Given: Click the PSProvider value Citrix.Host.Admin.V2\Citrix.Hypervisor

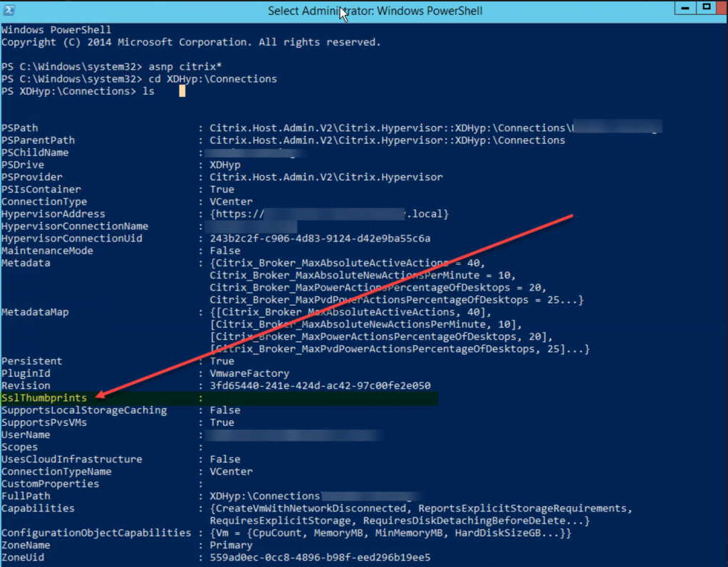Looking at the screenshot, I should pyautogui.click(x=326, y=177).
